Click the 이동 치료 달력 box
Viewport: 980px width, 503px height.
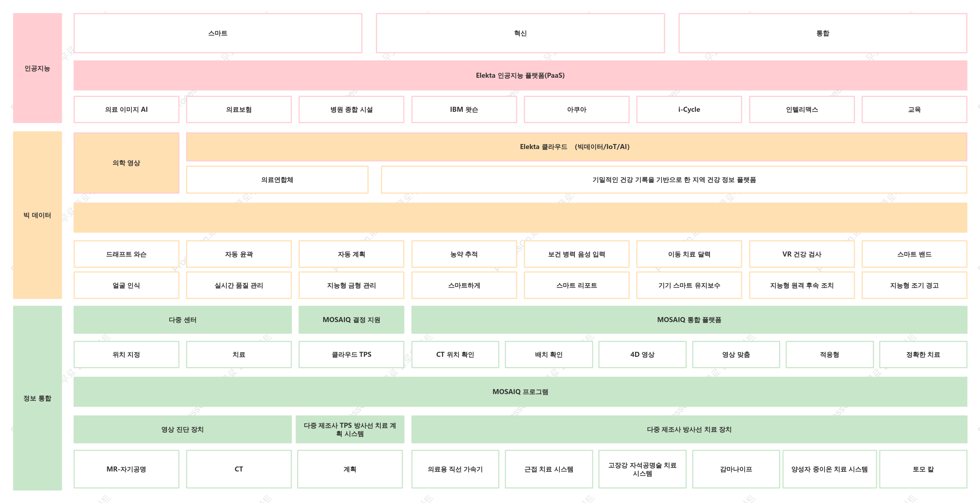coord(689,254)
